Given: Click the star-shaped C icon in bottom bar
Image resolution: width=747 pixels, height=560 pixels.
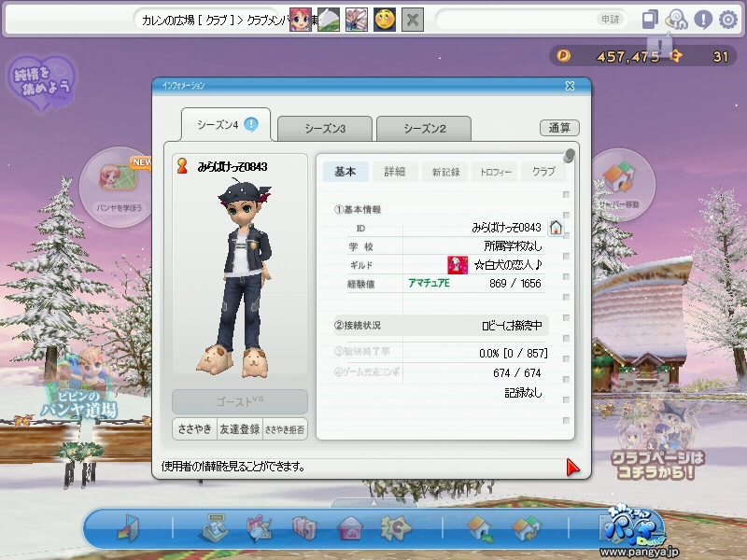Looking at the screenshot, I should click(395, 528).
